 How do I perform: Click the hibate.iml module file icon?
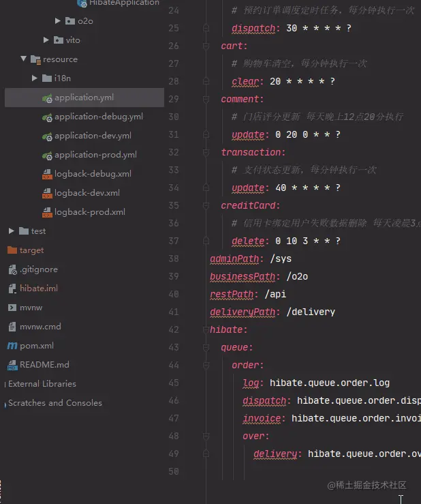coord(12,288)
